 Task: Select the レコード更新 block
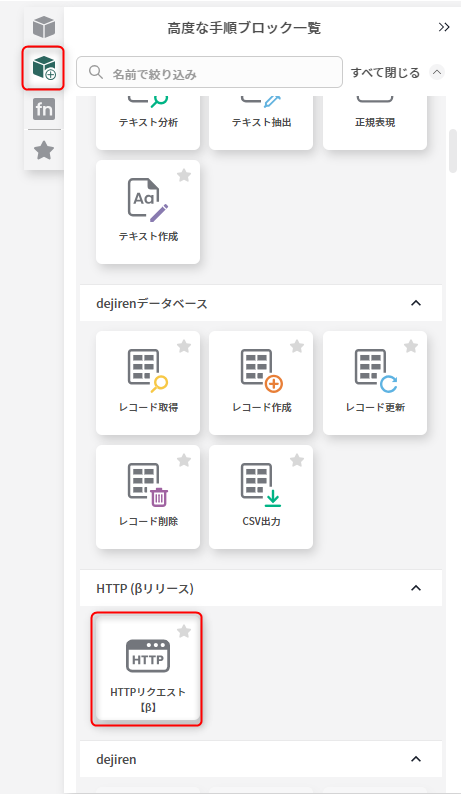coord(375,383)
